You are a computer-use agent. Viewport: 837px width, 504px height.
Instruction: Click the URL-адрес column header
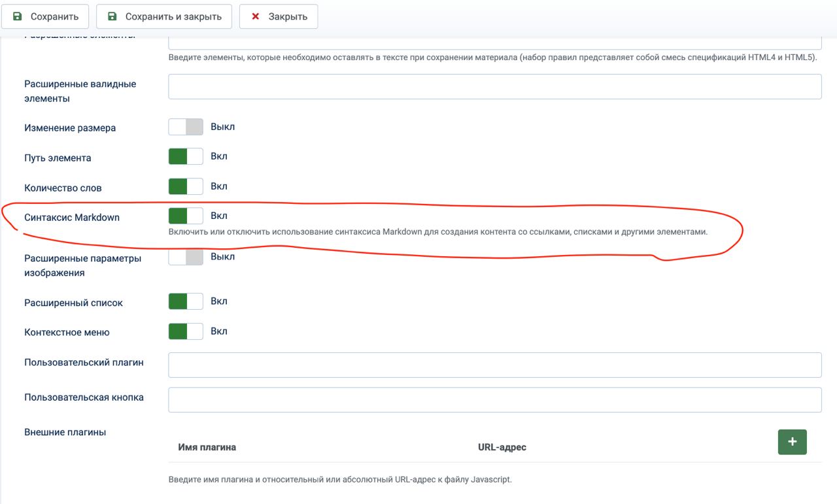(x=502, y=447)
